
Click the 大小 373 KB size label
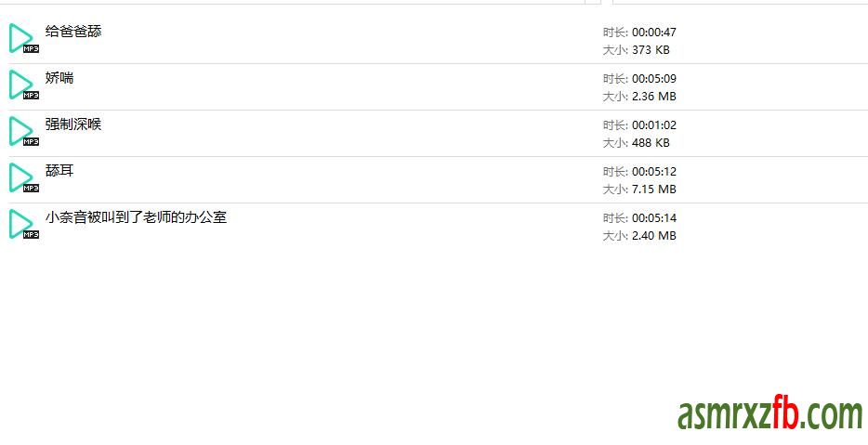[x=636, y=50]
